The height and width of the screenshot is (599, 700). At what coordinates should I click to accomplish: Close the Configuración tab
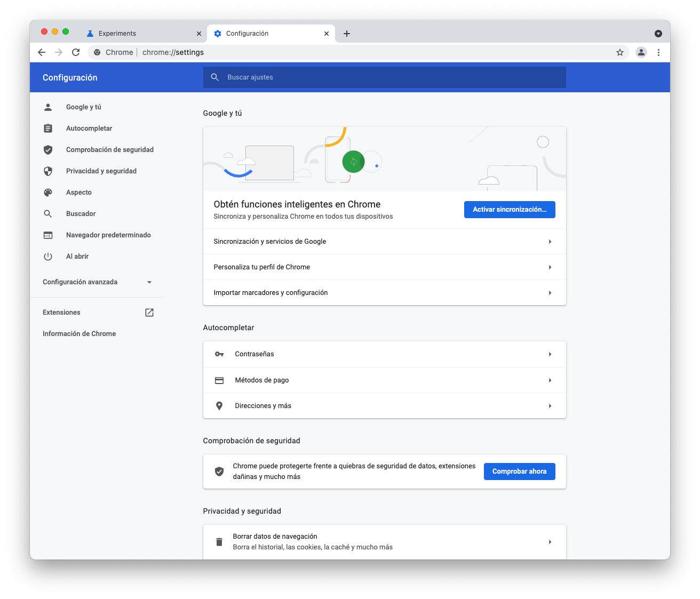pos(327,34)
